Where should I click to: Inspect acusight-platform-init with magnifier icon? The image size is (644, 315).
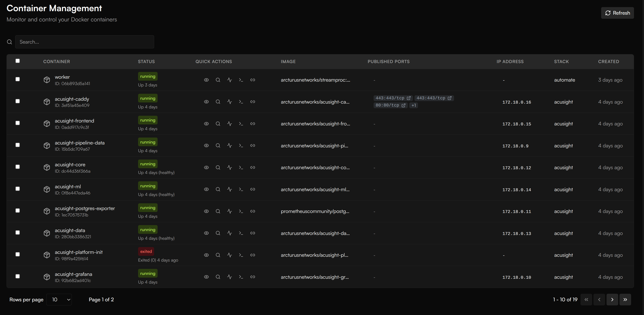[218, 255]
